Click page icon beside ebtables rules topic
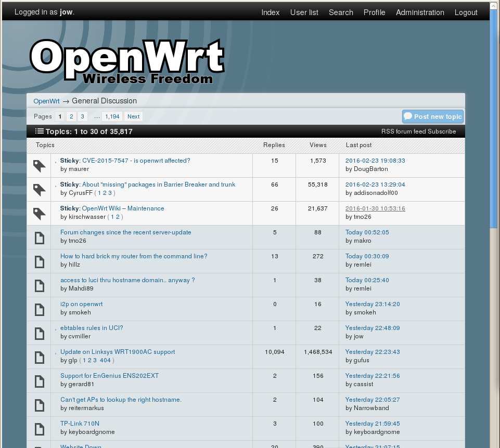 [39, 333]
